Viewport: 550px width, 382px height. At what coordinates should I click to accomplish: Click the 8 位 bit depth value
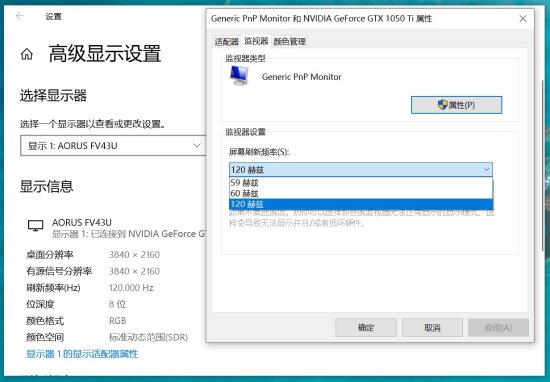tap(117, 304)
